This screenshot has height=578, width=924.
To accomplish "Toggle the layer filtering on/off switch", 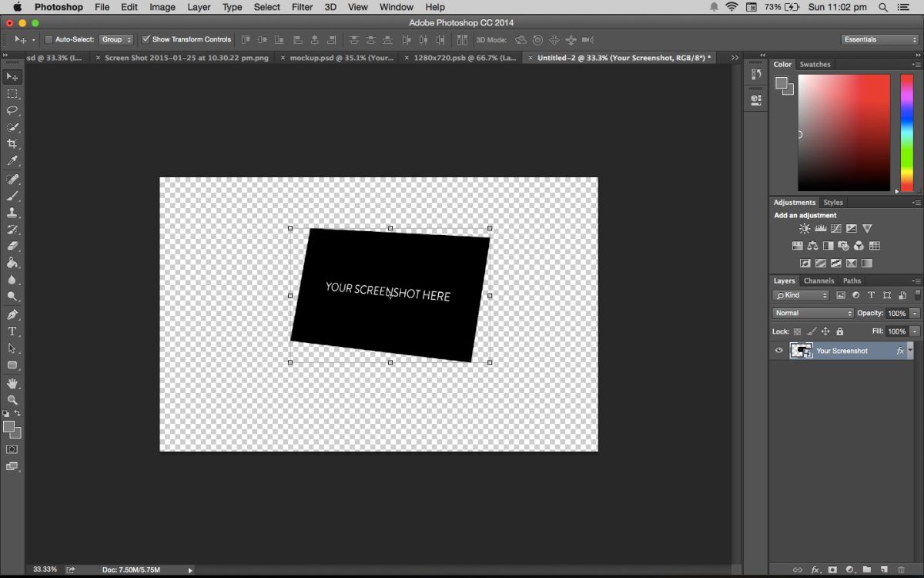I will tap(918, 295).
